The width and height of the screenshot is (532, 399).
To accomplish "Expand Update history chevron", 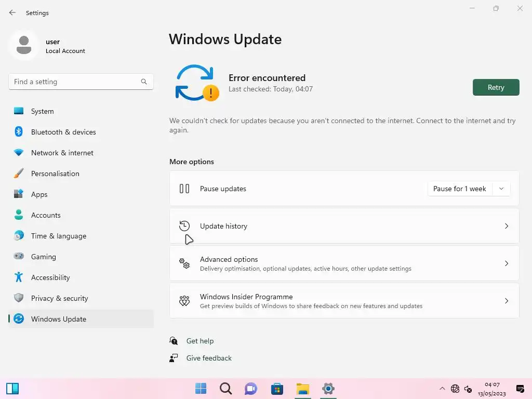I will pos(506,226).
